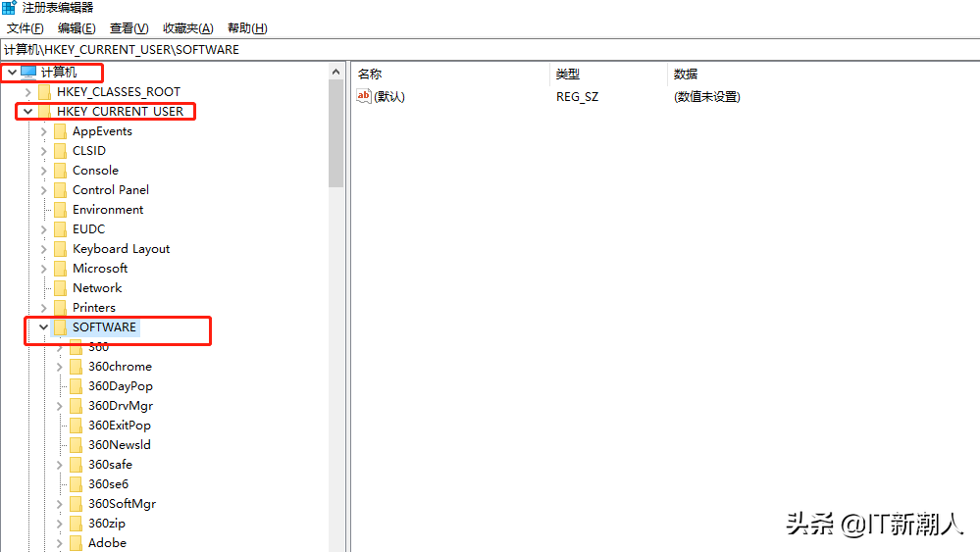This screenshot has height=552, width=980.
Task: Click the 360zip folder icon
Action: pos(76,524)
